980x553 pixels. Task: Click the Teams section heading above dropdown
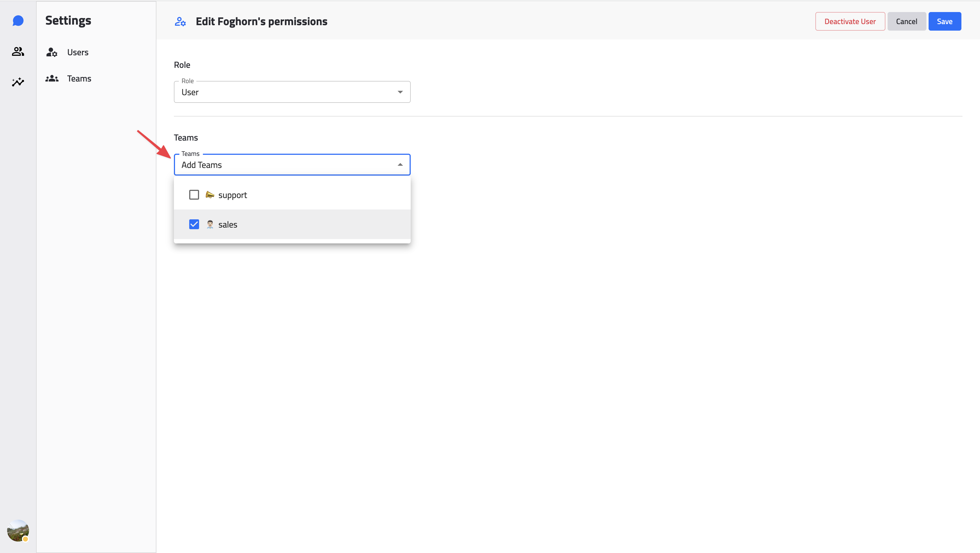coord(186,138)
